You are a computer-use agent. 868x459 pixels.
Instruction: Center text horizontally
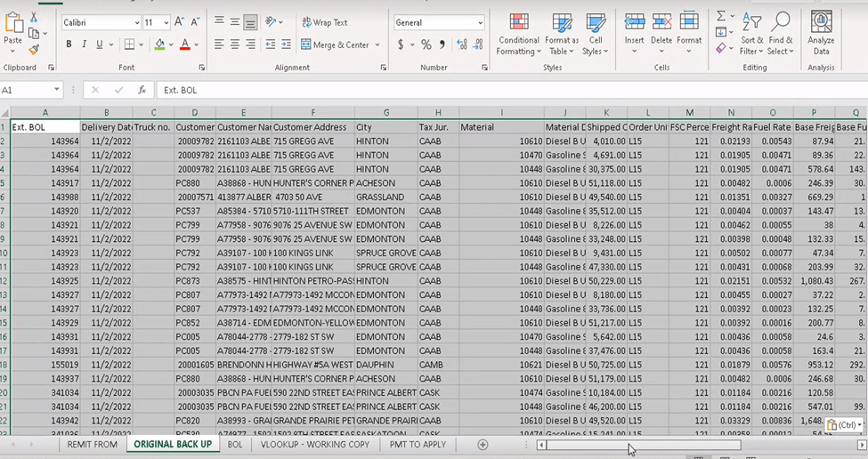point(235,44)
